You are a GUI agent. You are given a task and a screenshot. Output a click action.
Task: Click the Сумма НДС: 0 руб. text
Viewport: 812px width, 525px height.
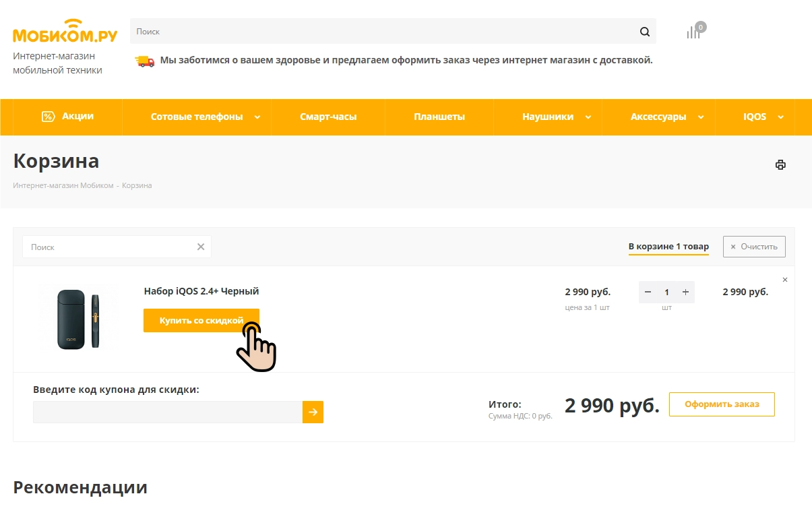coord(520,416)
